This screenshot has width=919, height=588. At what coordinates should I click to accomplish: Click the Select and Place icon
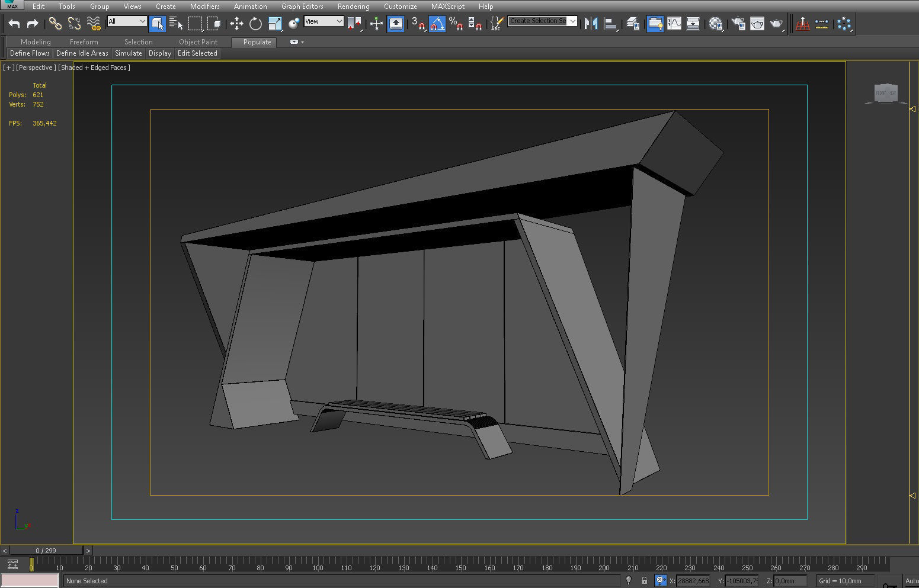pyautogui.click(x=293, y=24)
